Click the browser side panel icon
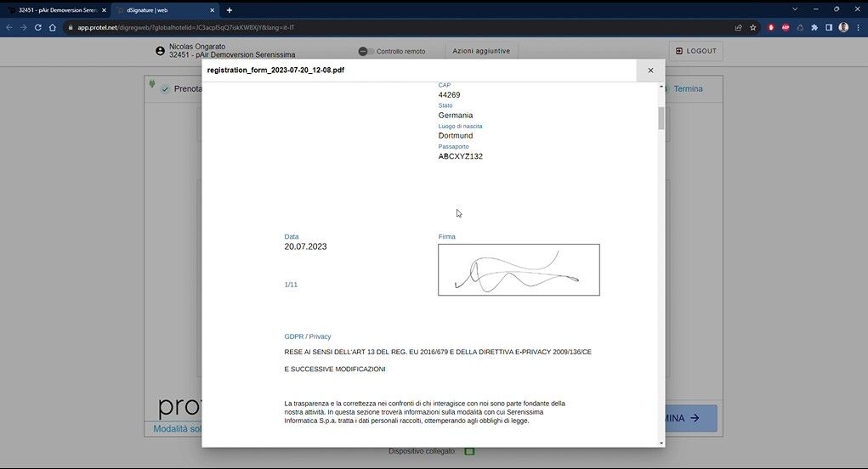This screenshot has width=868, height=469. pos(829,27)
